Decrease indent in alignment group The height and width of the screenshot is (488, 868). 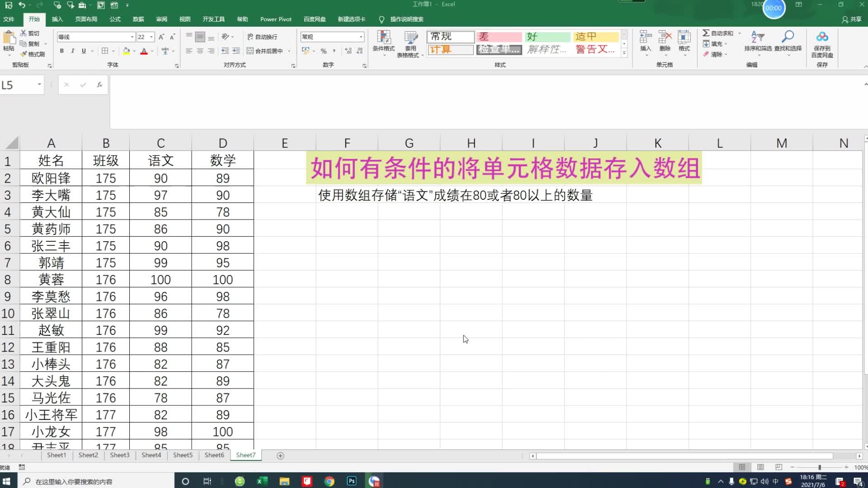coord(225,51)
